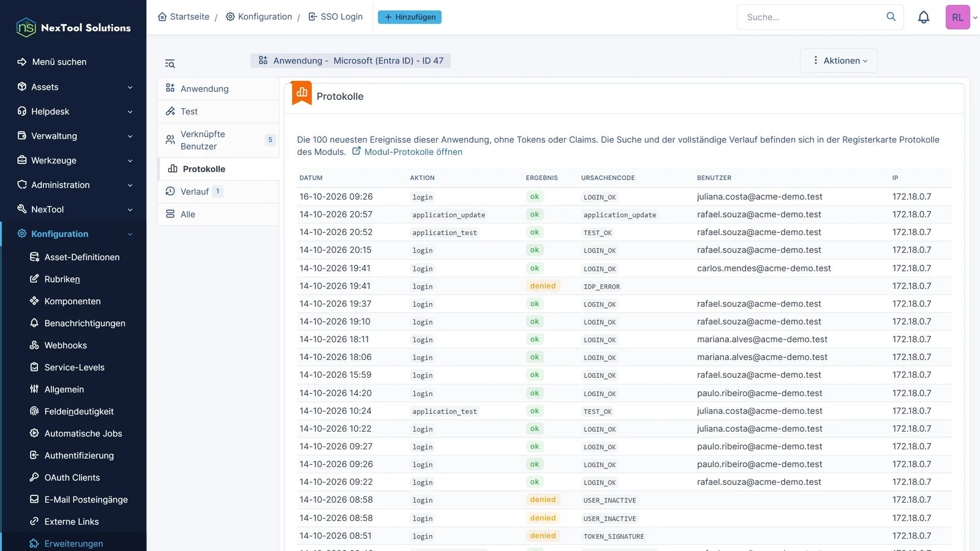Image resolution: width=980 pixels, height=551 pixels.
Task: Click the E-Mail Posteingänge envelope icon
Action: (x=34, y=500)
